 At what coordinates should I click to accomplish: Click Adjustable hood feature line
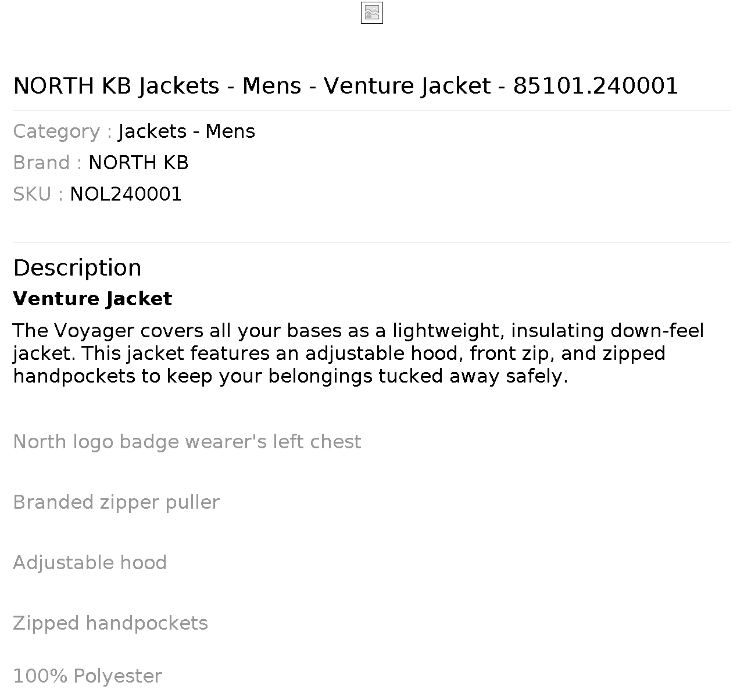coord(90,563)
